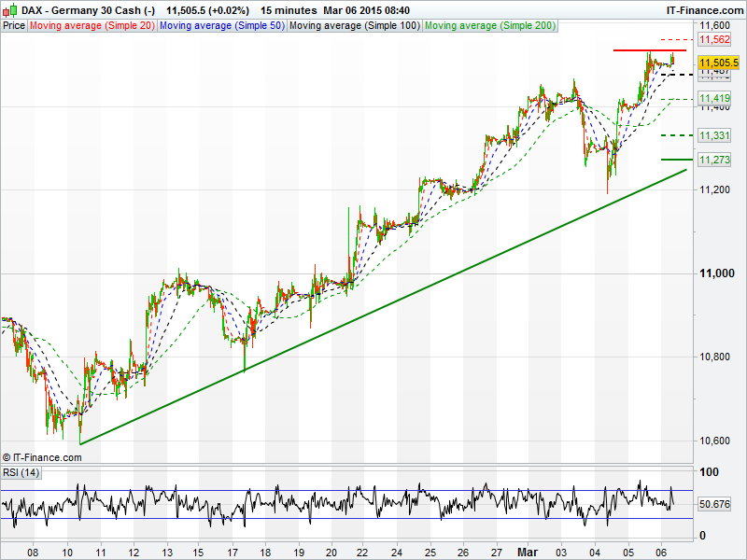This screenshot has width=747, height=560.
Task: Click the Moving average (Simple 200) label
Action: (x=489, y=26)
